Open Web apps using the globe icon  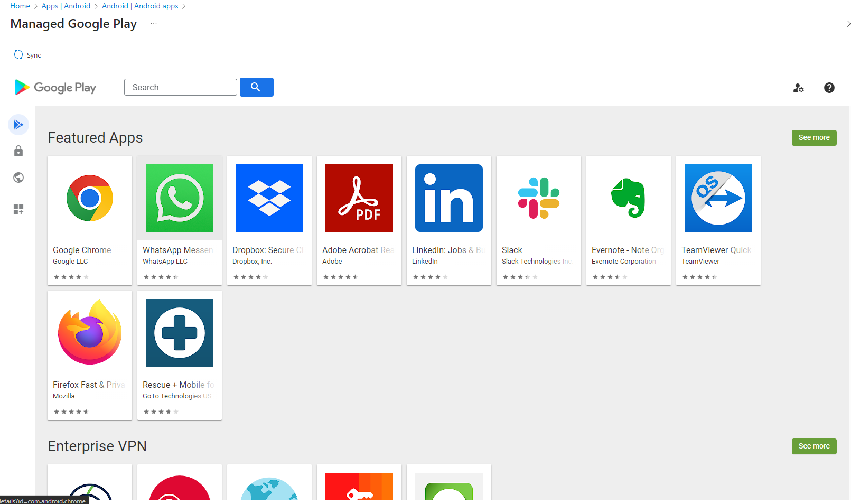click(x=18, y=178)
